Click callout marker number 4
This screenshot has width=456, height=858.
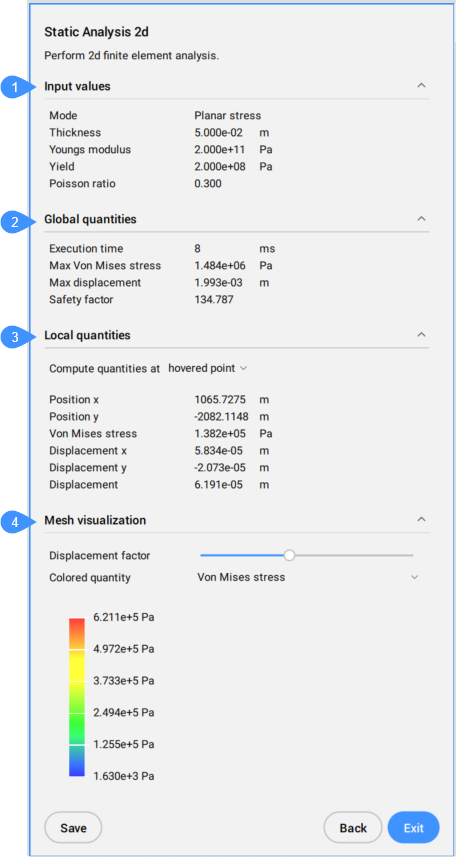[16, 523]
